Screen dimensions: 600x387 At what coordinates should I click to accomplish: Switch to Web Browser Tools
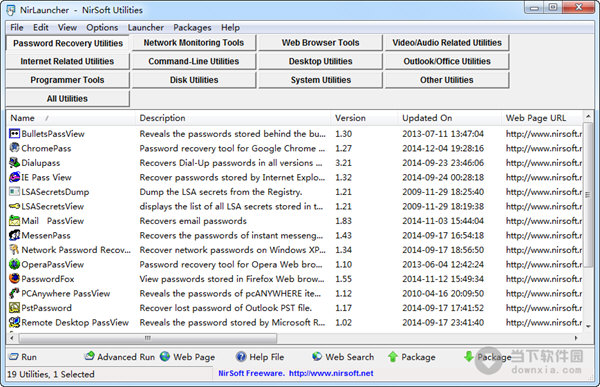pyautogui.click(x=320, y=42)
